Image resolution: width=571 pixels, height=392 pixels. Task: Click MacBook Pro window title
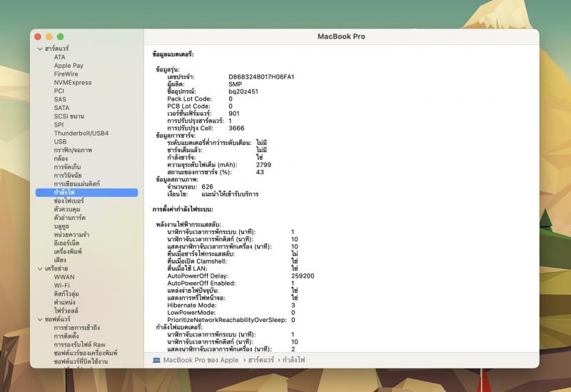[341, 36]
